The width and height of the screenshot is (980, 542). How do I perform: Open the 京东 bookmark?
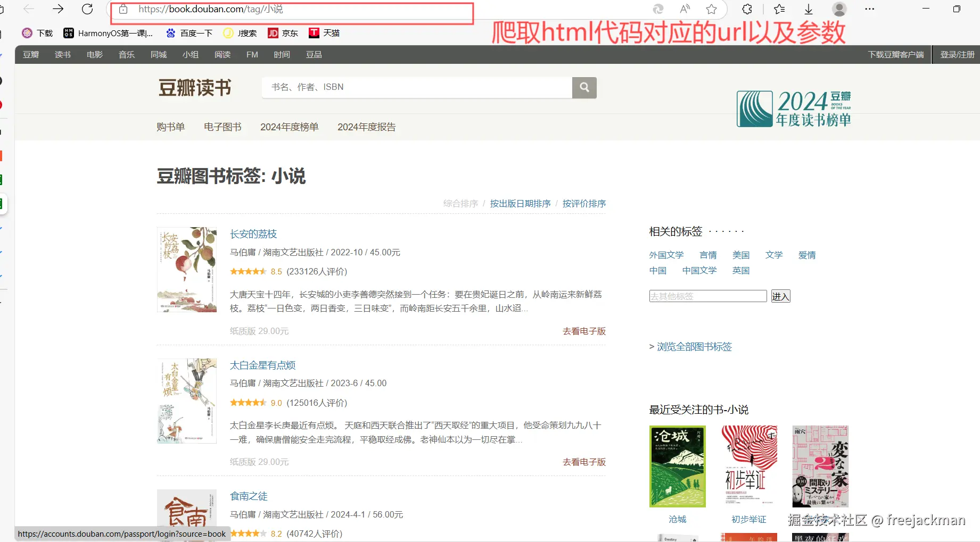tap(283, 33)
